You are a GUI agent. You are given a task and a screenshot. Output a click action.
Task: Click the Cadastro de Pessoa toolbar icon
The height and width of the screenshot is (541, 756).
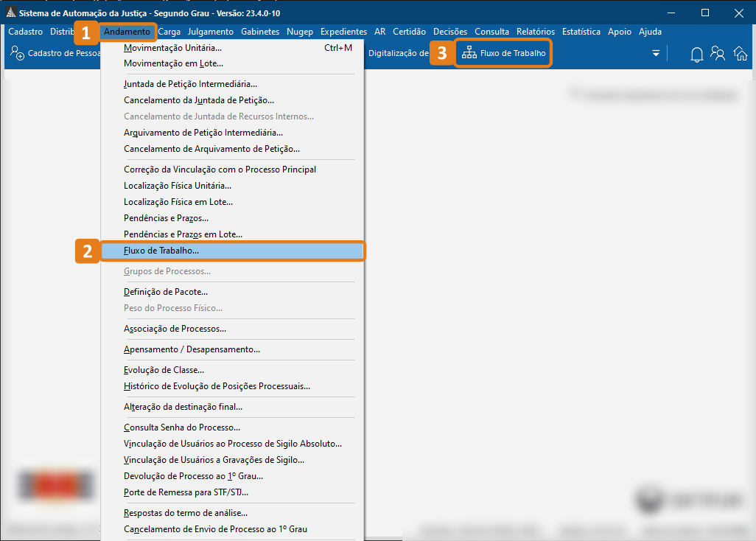coord(17,53)
